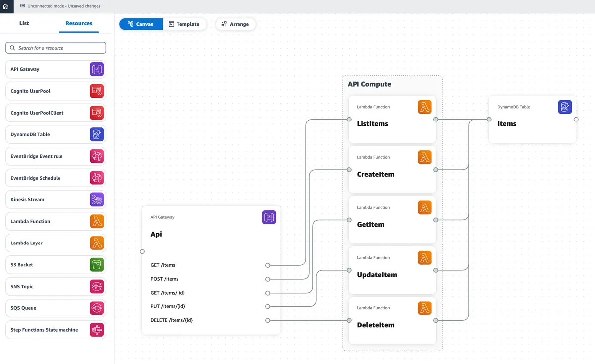
Task: Click the Cognito UserPool icon
Action: pyautogui.click(x=97, y=91)
